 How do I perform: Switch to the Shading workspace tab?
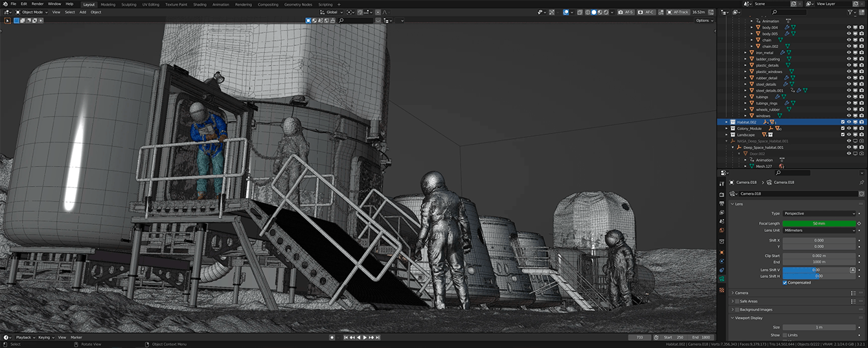(200, 4)
